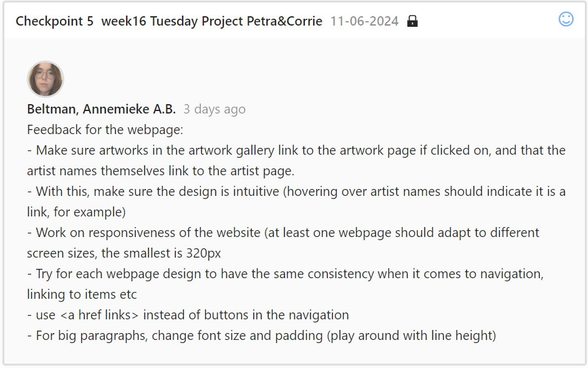This screenshot has height=368, width=588.
Task: Open Annemieke Beltman's profile picture
Action: click(x=46, y=79)
